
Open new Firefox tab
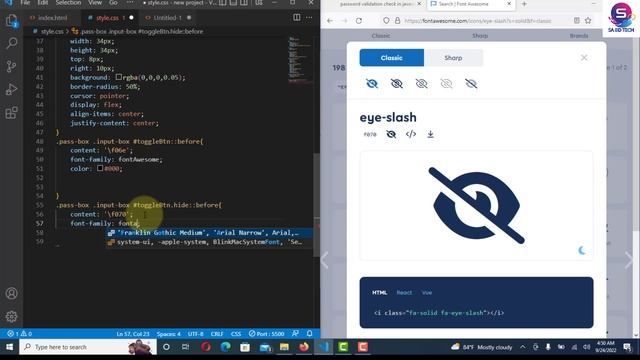point(524,4)
